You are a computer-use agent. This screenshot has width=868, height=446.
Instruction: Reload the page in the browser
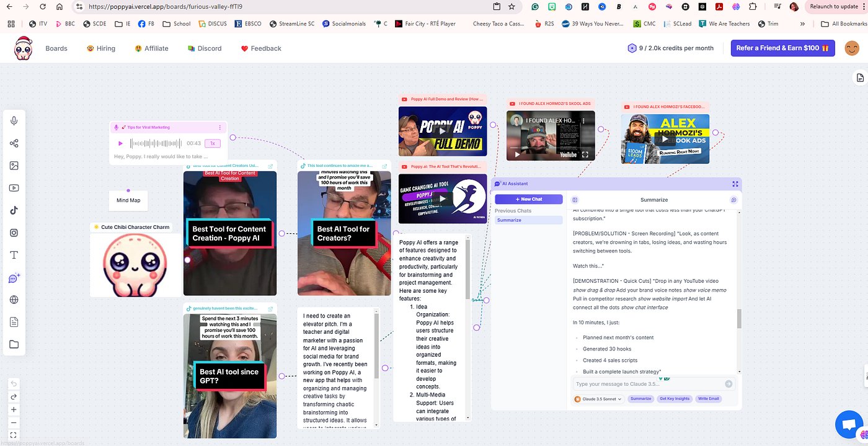click(x=42, y=6)
